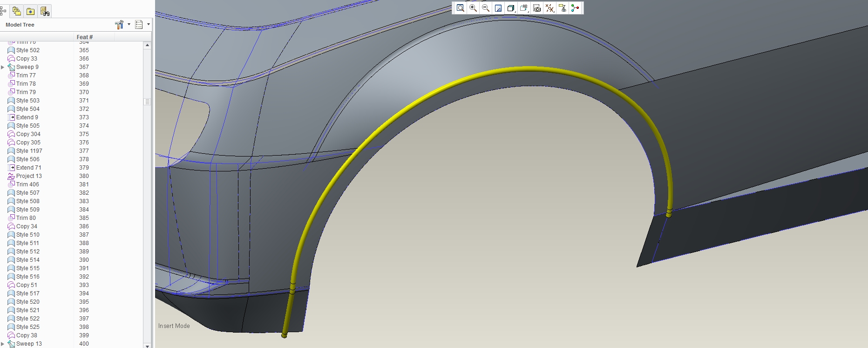Select Style 516 feature
Image resolution: width=868 pixels, height=348 pixels.
(28, 277)
